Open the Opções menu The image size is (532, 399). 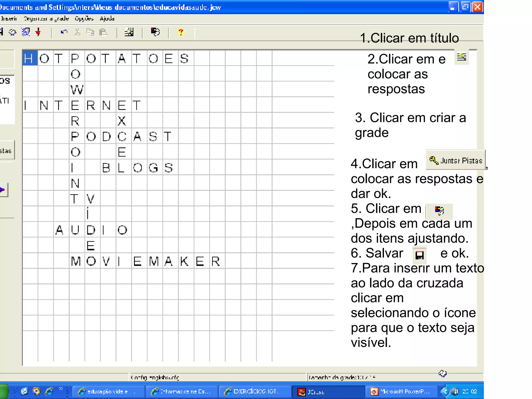coord(84,18)
